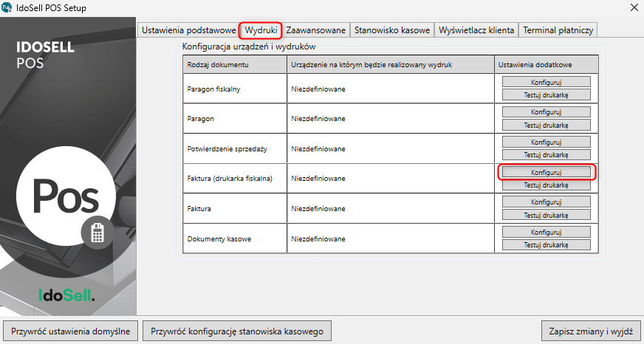Click the Urządzenie na którym będzie realizowany wydruk header
The height and width of the screenshot is (344, 644).
pos(391,65)
